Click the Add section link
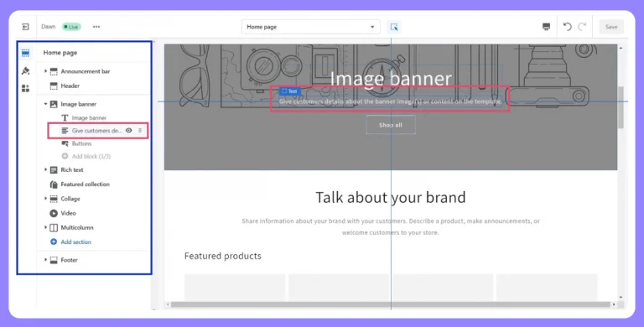 coord(70,242)
